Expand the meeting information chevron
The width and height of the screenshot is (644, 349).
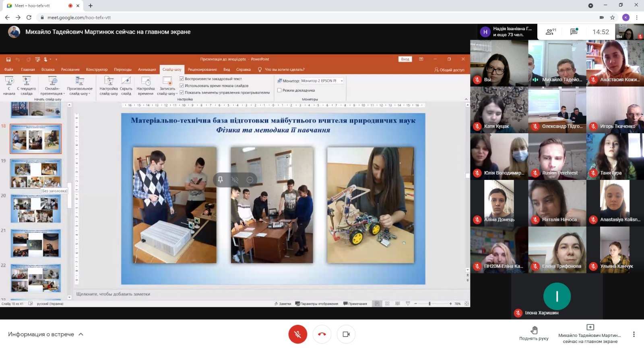pyautogui.click(x=81, y=334)
